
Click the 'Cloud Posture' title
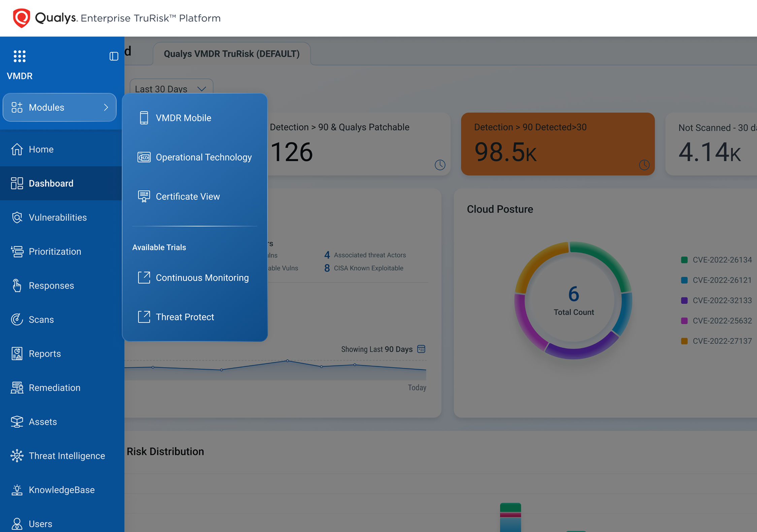[x=500, y=209]
